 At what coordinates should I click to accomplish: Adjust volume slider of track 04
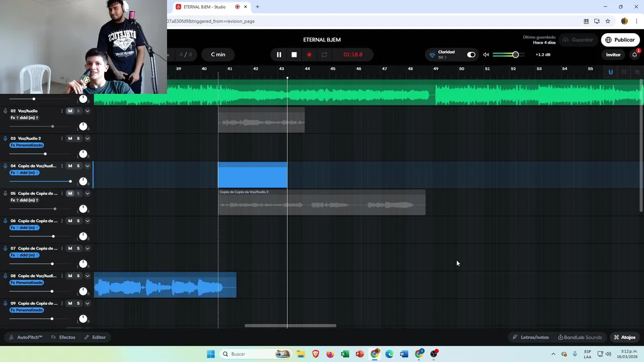click(70, 181)
